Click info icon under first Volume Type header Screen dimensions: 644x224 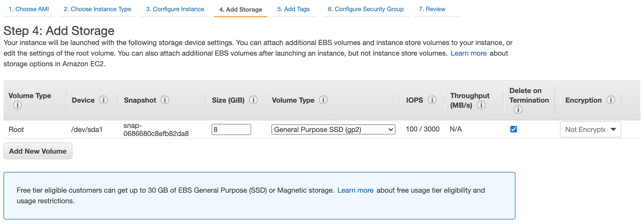pos(17,105)
